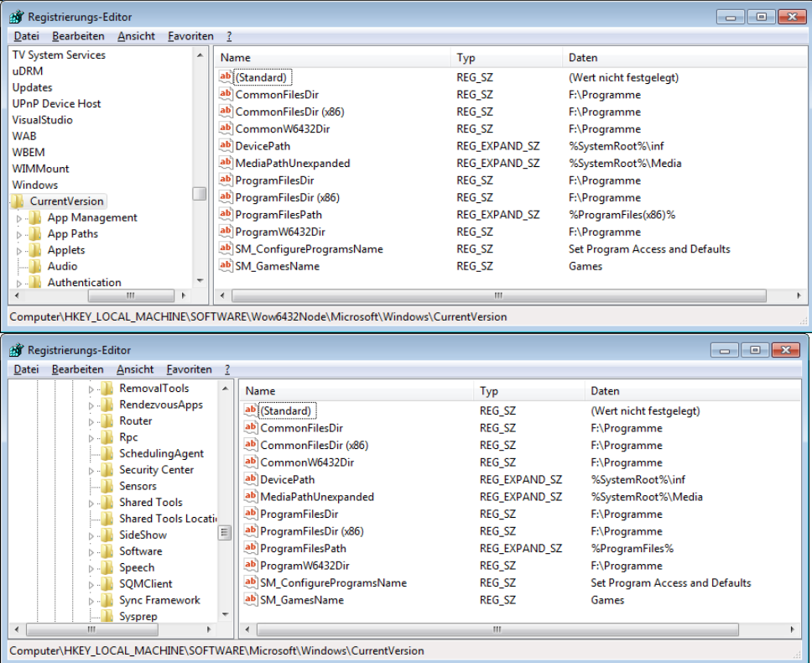Select uDRM key in top tree
Screen dimensions: 812x663
point(28,71)
